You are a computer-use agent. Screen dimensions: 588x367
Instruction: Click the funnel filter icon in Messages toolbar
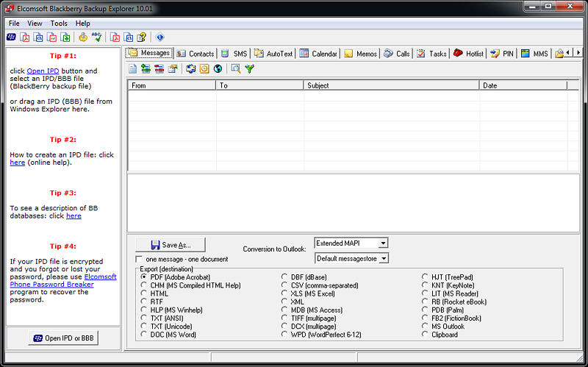tap(250, 69)
